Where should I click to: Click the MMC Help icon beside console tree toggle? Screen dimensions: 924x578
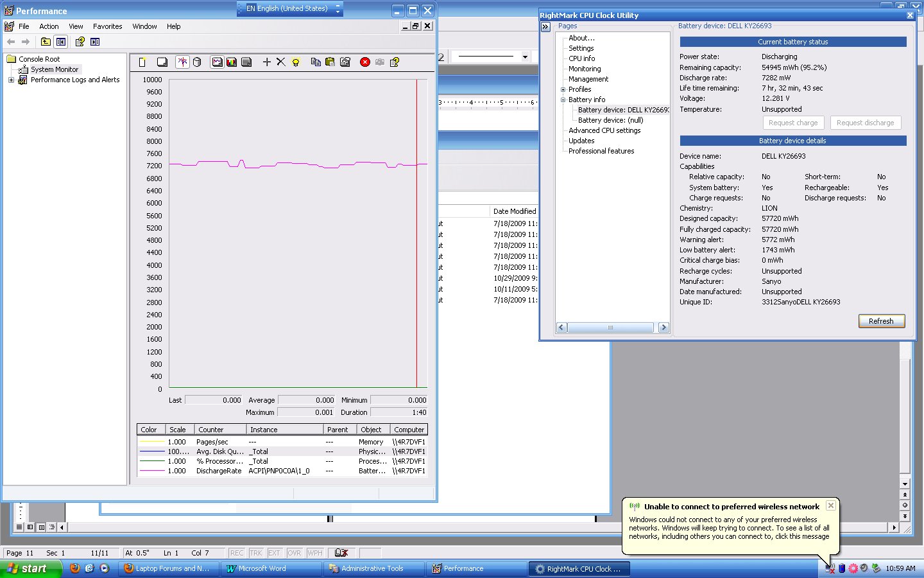[80, 42]
